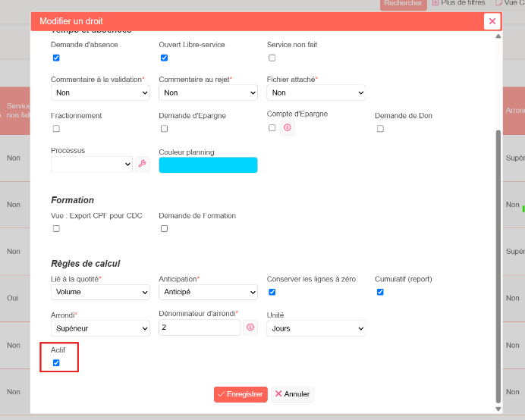Close the Modifier un droit dialog
Screen dimensions: 525x420
[492, 21]
